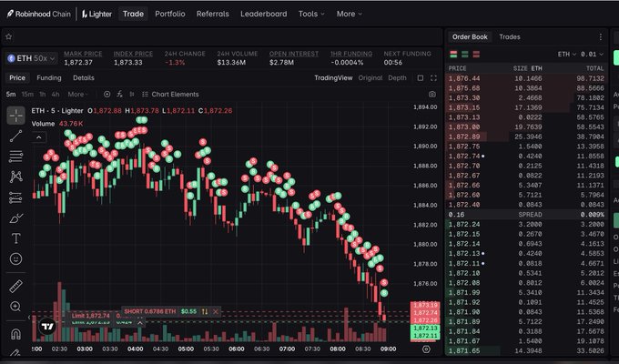
Task: Click the 1HR FUNDING header label
Action: tap(351, 54)
